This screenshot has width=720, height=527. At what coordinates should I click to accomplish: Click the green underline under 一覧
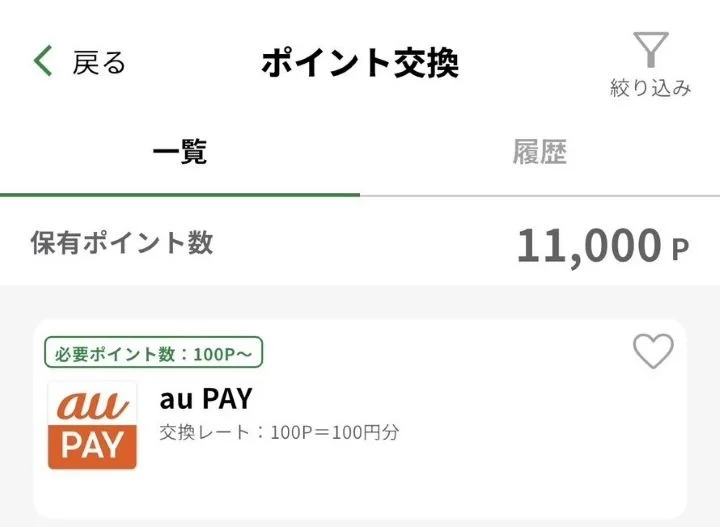click(180, 194)
